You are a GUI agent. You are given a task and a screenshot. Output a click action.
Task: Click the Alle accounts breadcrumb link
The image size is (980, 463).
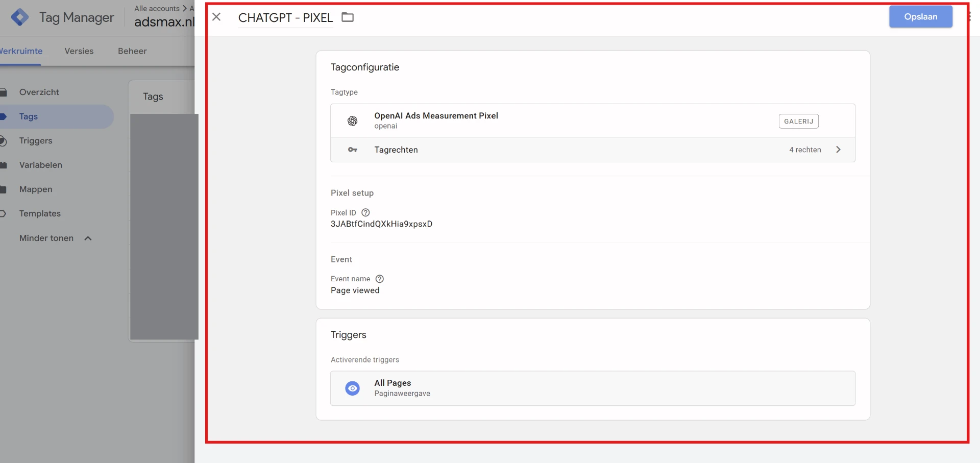point(157,8)
